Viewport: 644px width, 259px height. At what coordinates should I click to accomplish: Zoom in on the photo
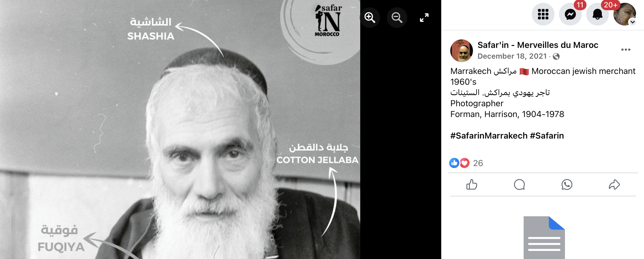coord(370,18)
